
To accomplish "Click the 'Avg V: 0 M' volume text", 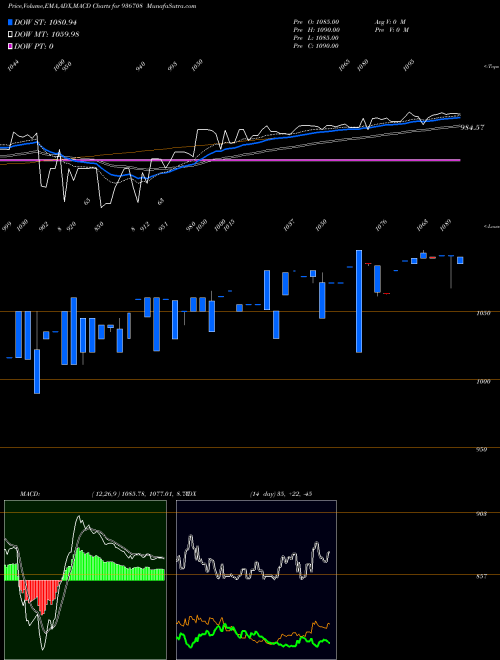I will coord(390,22).
